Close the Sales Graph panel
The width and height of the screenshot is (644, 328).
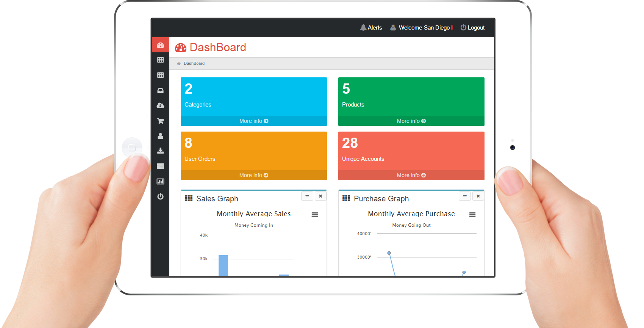(x=320, y=196)
